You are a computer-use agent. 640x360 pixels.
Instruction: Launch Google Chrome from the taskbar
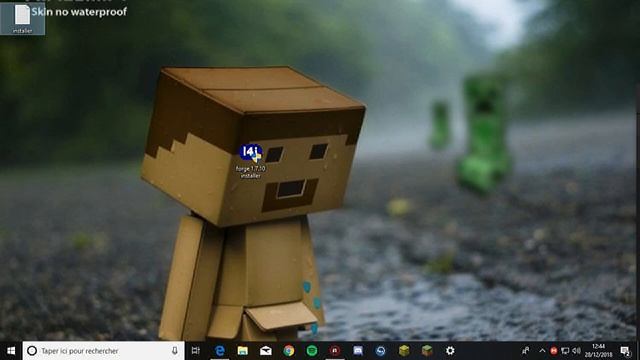click(289, 351)
